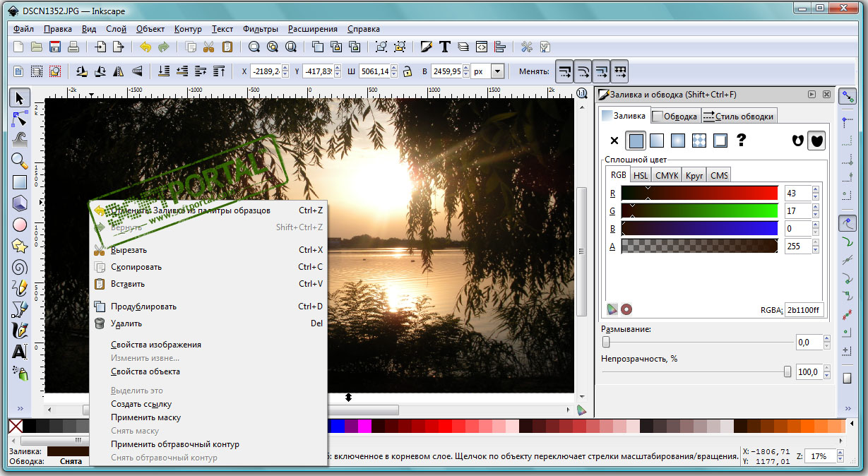The height and width of the screenshot is (476, 868).
Task: Open the zoom percentage field stepper
Action: [x=840, y=456]
